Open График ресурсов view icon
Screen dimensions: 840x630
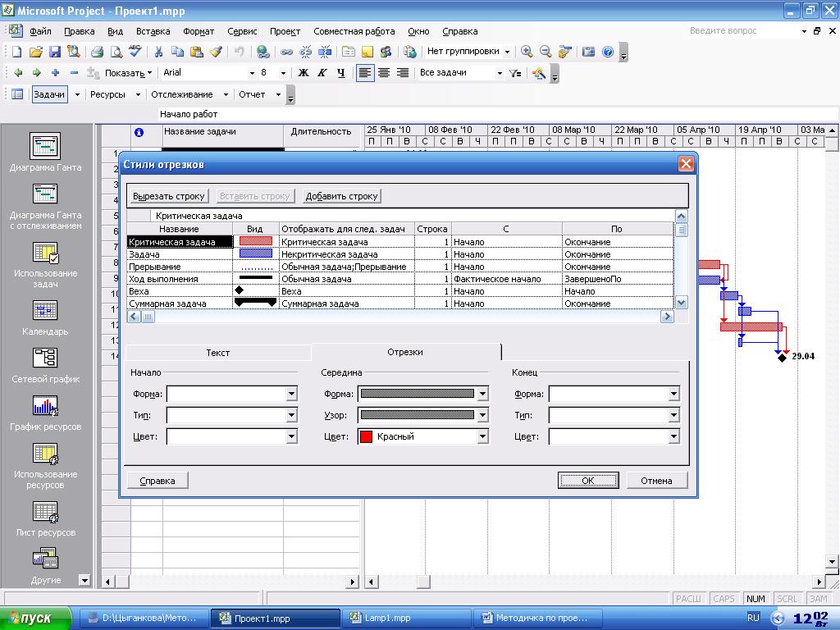[x=46, y=413]
